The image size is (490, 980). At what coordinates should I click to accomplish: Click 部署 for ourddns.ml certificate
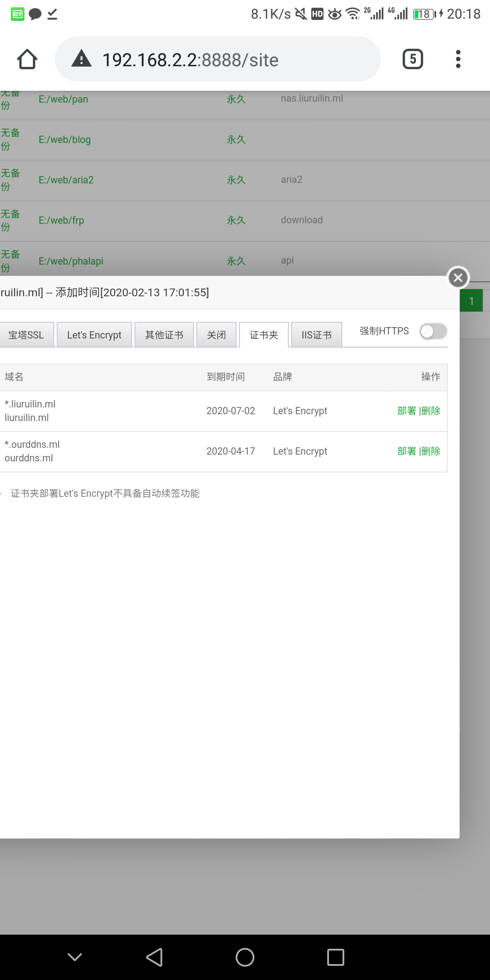click(407, 451)
